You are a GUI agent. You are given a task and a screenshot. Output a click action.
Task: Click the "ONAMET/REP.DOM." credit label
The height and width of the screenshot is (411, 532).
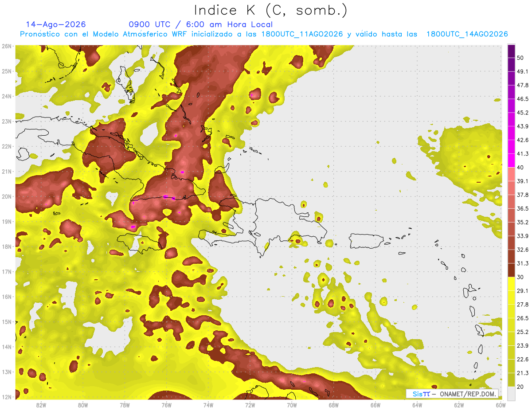pos(467,394)
